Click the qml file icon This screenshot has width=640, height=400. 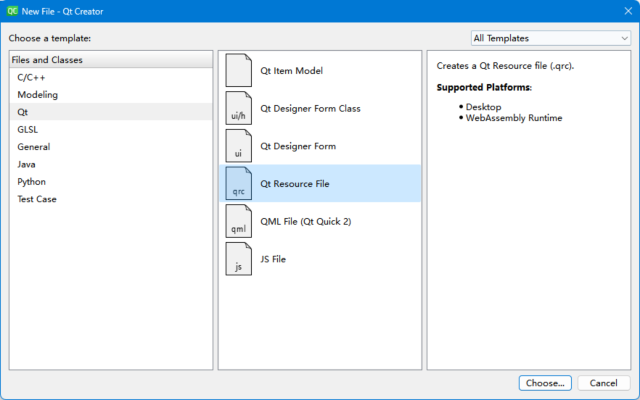click(x=239, y=221)
